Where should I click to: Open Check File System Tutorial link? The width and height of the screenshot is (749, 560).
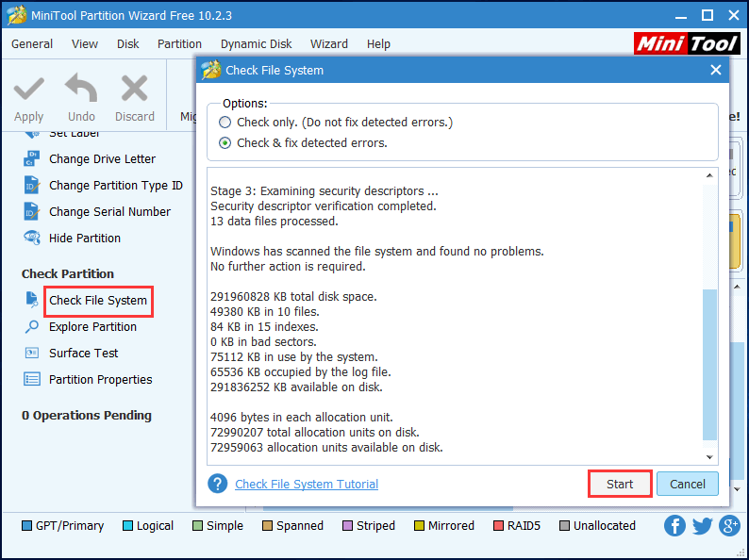pyautogui.click(x=307, y=485)
